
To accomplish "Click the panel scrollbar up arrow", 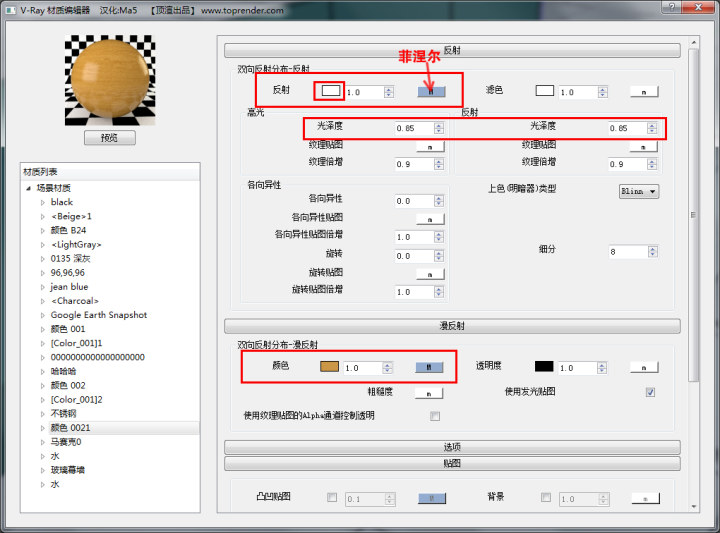I will [x=694, y=43].
